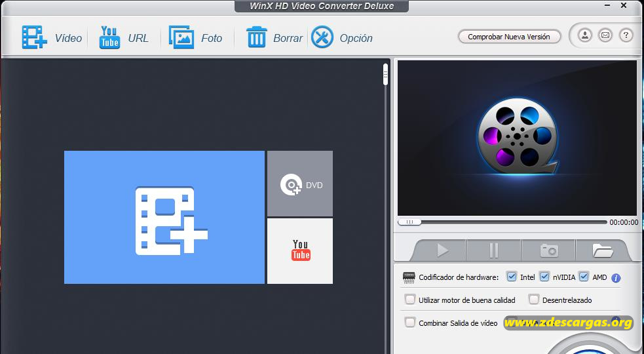Click the hardware encoder info icon
The image size is (644, 354).
pyautogui.click(x=616, y=278)
